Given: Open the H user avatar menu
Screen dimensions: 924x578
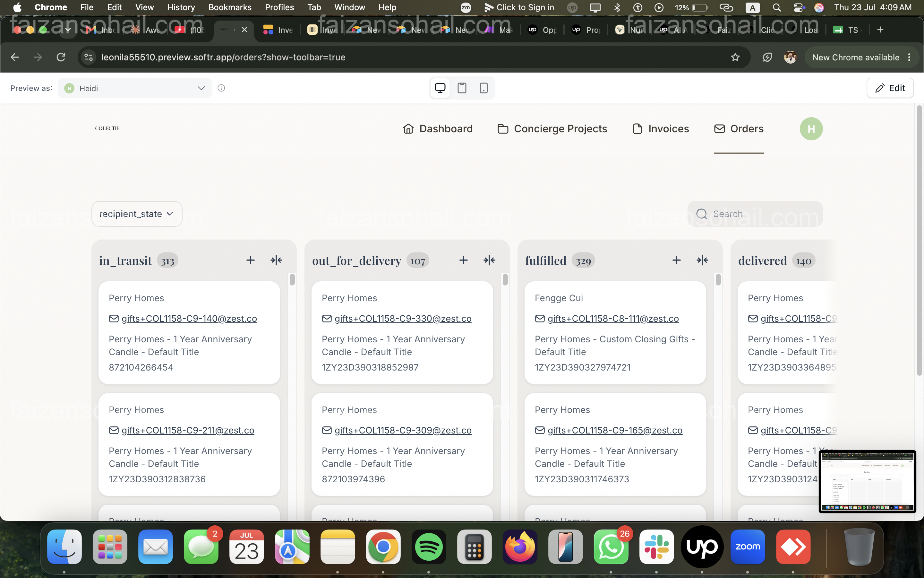Looking at the screenshot, I should 811,129.
